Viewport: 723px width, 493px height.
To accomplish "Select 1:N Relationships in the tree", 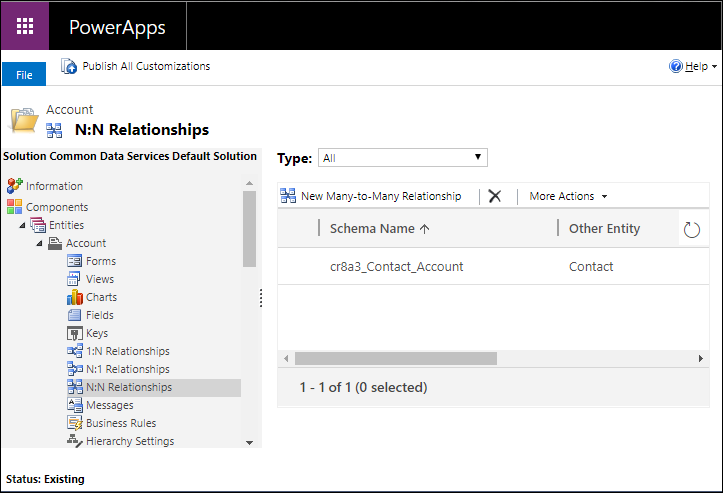I will [127, 351].
